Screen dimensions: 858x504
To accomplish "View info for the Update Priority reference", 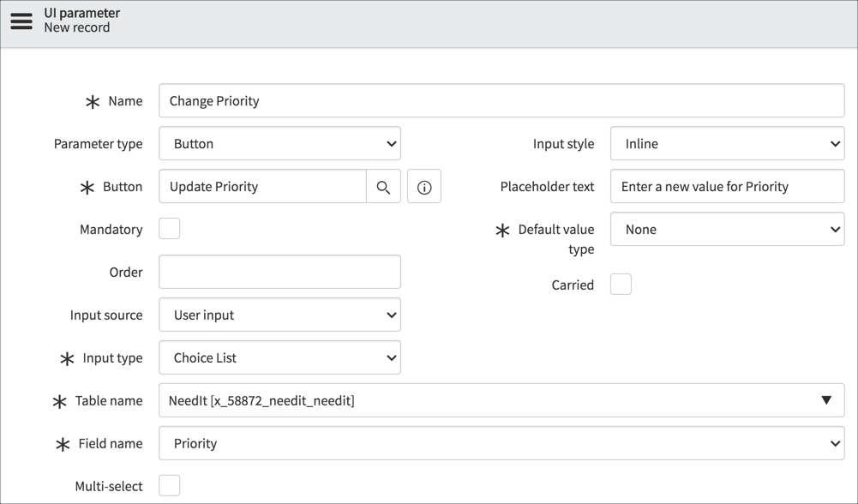I will click(x=424, y=186).
